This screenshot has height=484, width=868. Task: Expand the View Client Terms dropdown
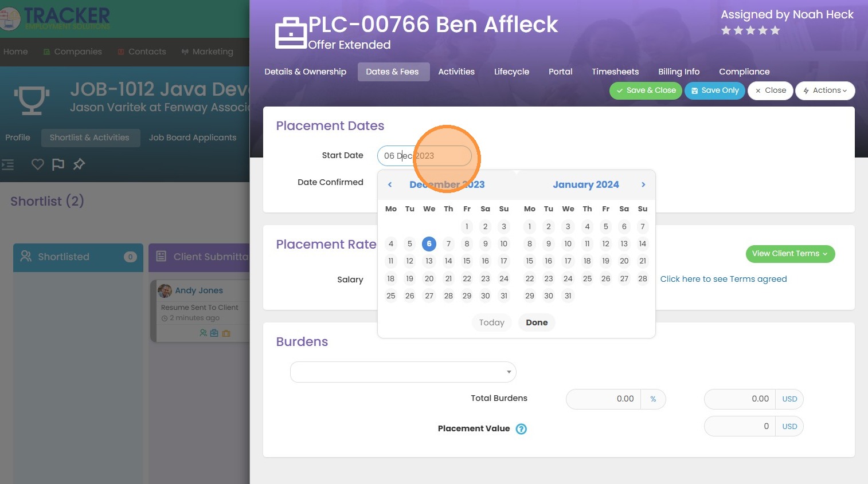[789, 254]
